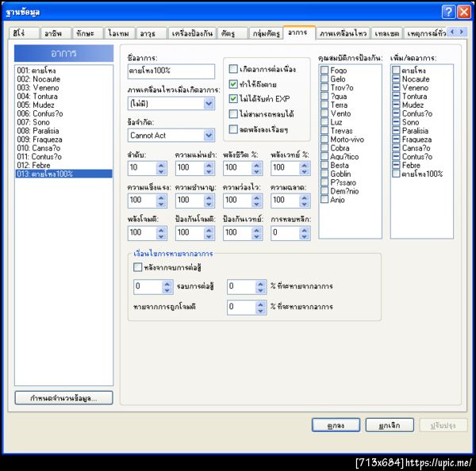Enable the ไม่สามารถหลบได้ checkbox
This screenshot has width=476, height=471.
coord(233,114)
